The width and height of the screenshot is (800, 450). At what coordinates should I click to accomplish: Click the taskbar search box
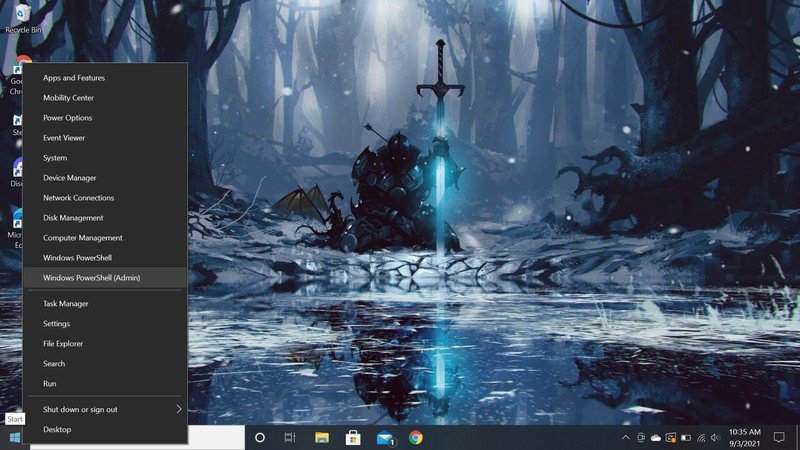click(x=216, y=438)
